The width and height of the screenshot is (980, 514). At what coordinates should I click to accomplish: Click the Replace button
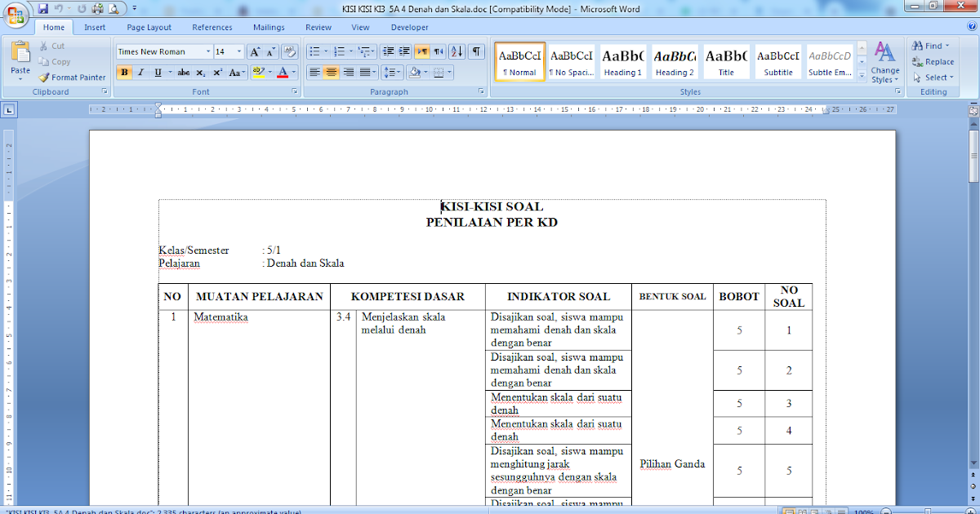[933, 61]
